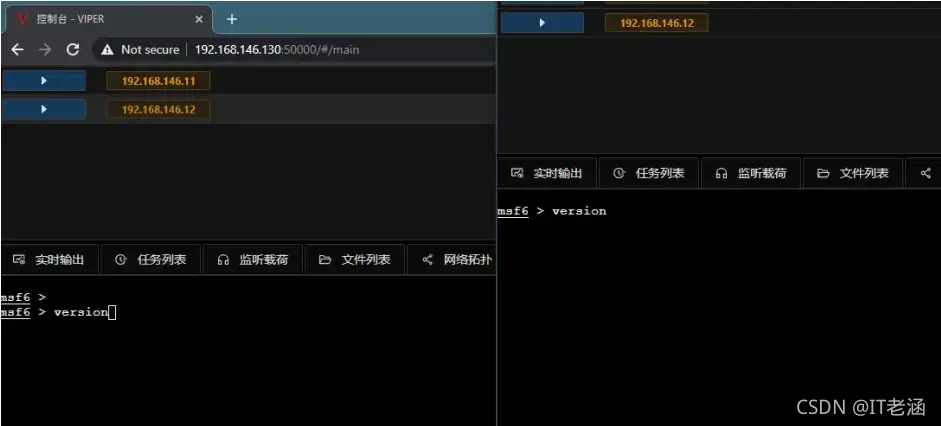Click the empty 'msf6 >' prompt line in left console

point(23,297)
